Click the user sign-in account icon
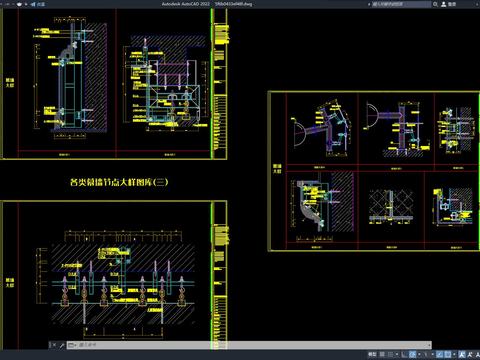480x360 pixels. [x=444, y=4]
